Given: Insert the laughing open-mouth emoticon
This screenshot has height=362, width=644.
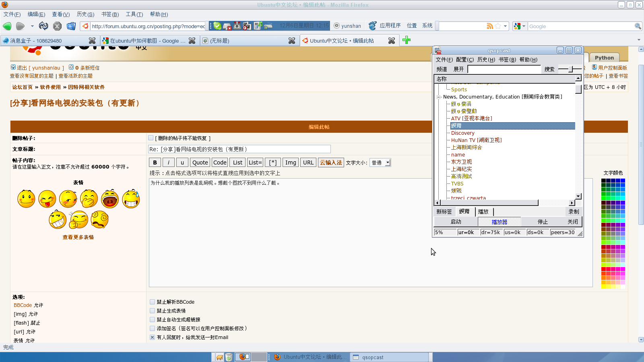Looking at the screenshot, I should coord(110,199).
